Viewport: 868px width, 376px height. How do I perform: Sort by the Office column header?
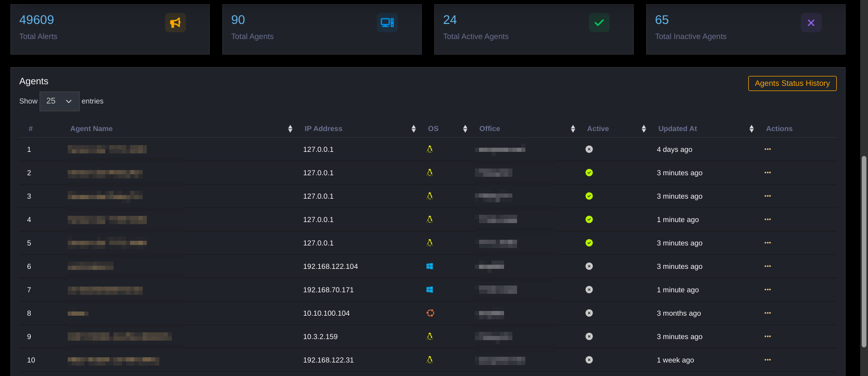click(x=489, y=128)
